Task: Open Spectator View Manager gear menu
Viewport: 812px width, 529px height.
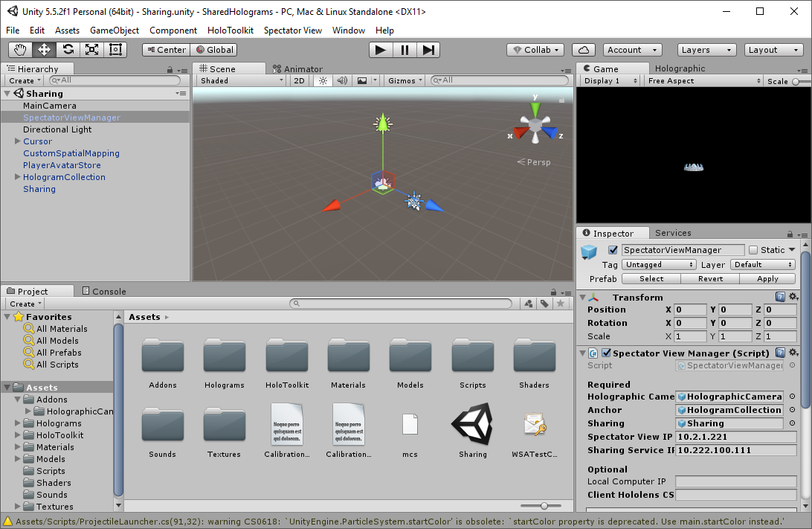Action: [x=793, y=353]
